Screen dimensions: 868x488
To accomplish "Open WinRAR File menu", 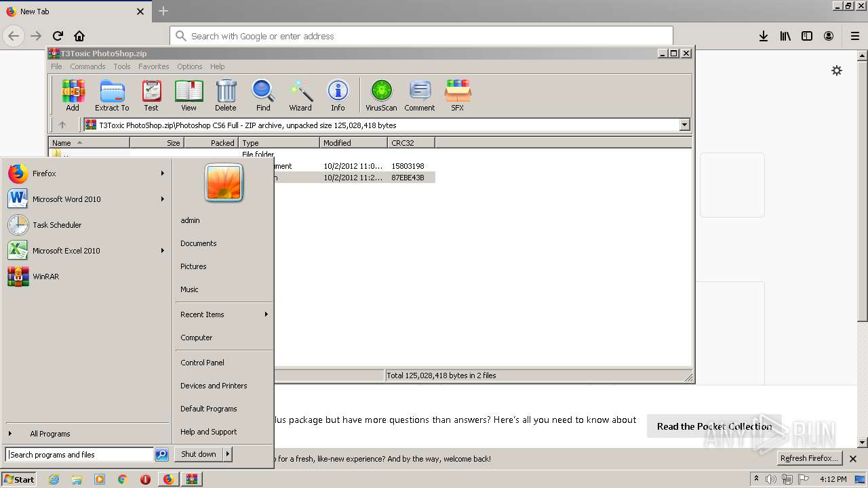I will pos(56,66).
